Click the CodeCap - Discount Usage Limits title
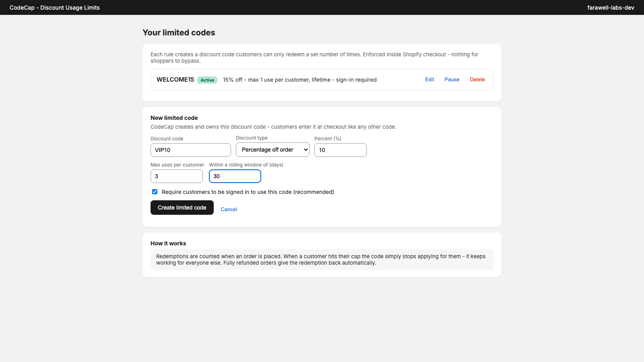 pyautogui.click(x=55, y=8)
